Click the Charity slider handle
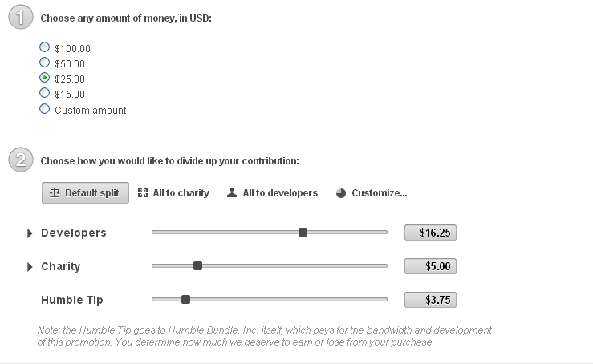This screenshot has height=364, width=593. coord(198,266)
